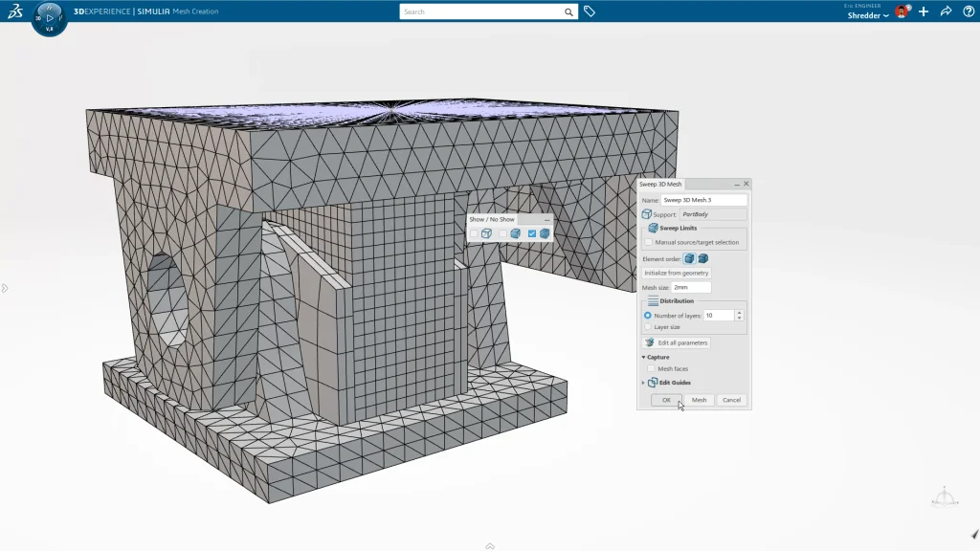Click the Initialize from geometry button
This screenshot has width=980, height=551.
676,273
